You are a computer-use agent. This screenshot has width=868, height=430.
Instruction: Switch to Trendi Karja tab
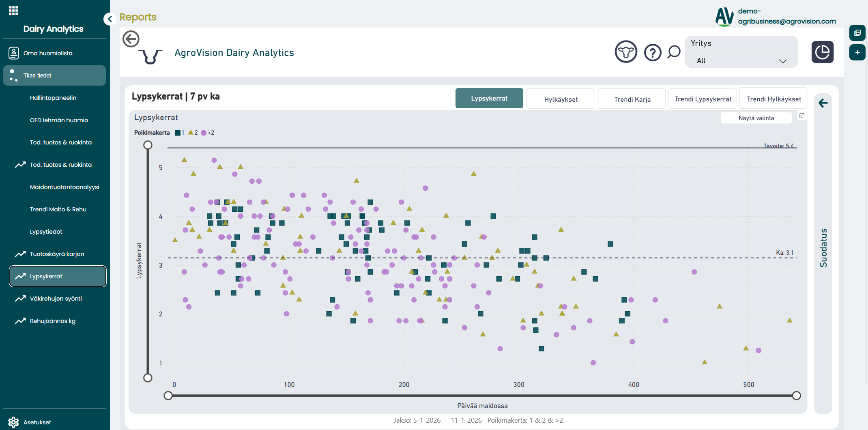click(x=632, y=99)
